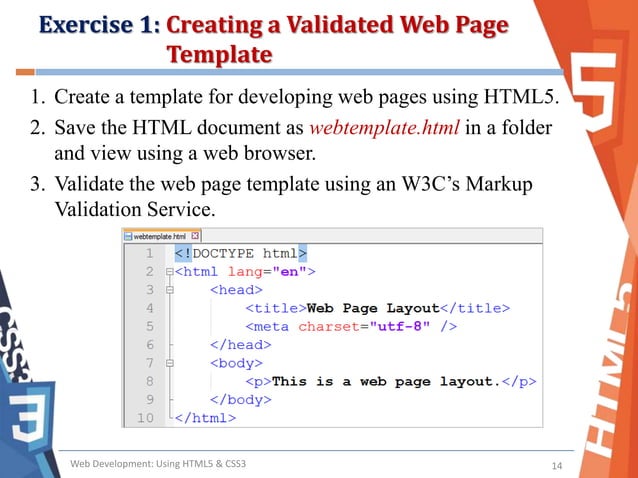
Task: Click line number 5 in the gutter
Action: click(149, 326)
